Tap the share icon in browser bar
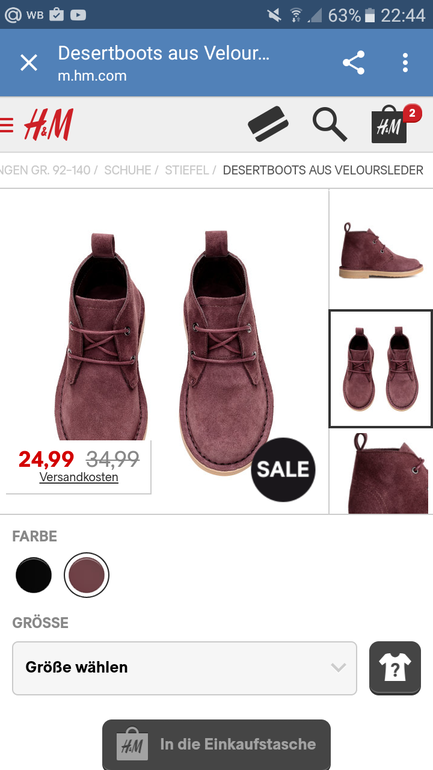433x770 pixels. (353, 63)
